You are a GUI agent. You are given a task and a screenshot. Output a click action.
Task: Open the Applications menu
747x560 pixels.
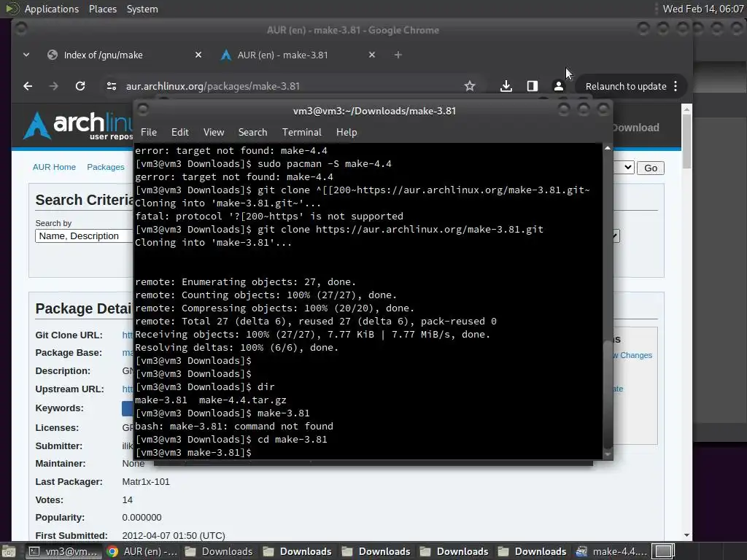[52, 9]
